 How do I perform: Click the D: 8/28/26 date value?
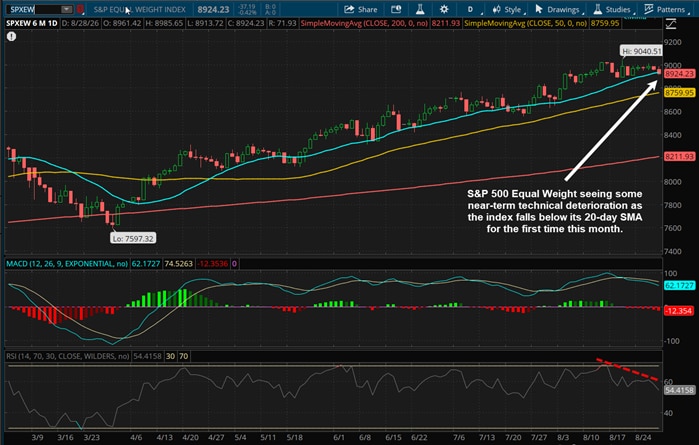pos(80,23)
